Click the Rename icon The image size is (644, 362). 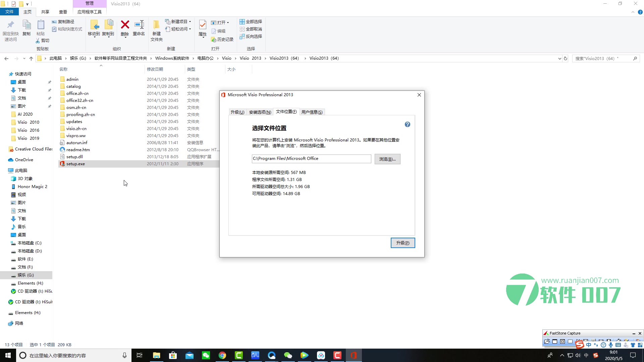click(x=139, y=24)
